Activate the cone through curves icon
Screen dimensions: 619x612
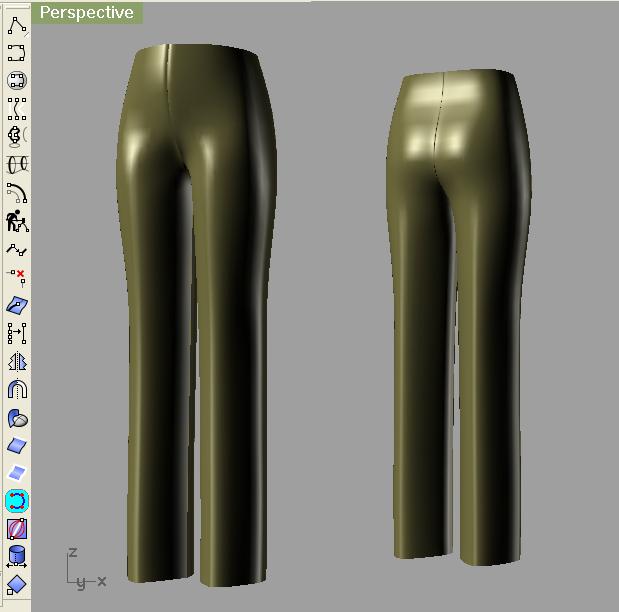[x=17, y=164]
